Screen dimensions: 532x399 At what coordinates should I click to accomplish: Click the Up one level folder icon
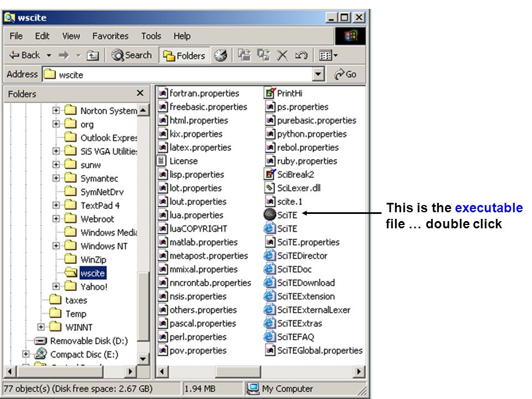pyautogui.click(x=93, y=55)
